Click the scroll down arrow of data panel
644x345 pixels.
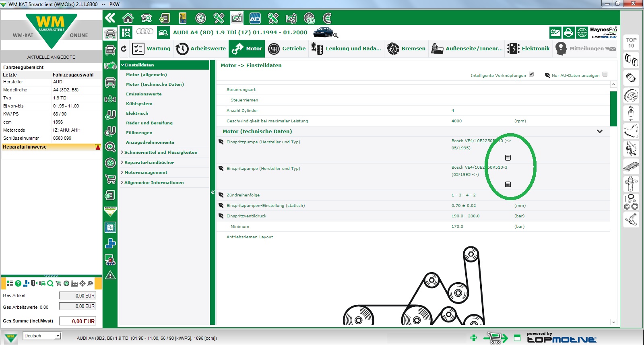[x=613, y=322]
